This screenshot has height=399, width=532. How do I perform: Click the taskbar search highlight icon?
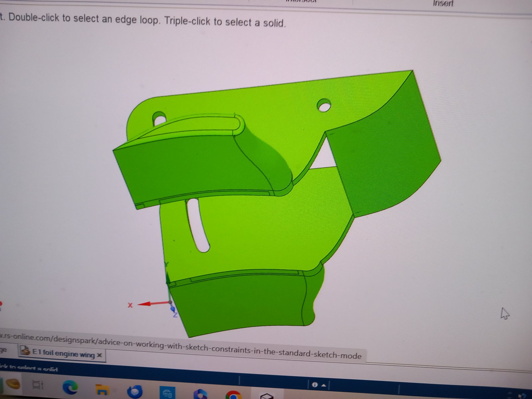tap(13, 385)
